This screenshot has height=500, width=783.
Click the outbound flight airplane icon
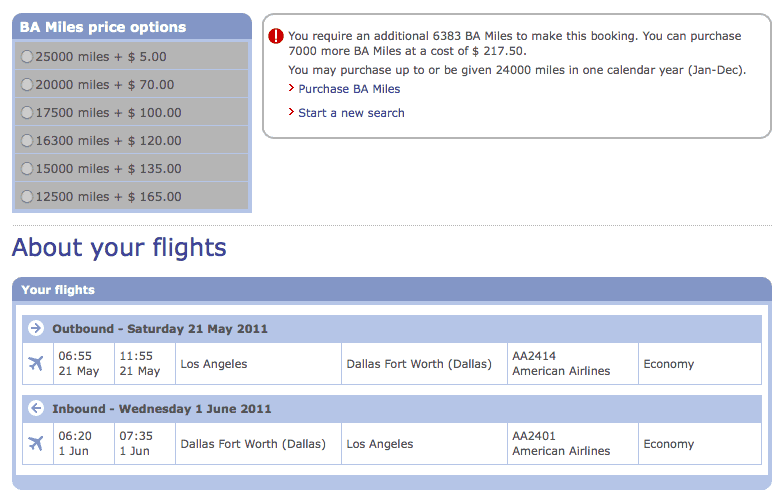point(37,363)
